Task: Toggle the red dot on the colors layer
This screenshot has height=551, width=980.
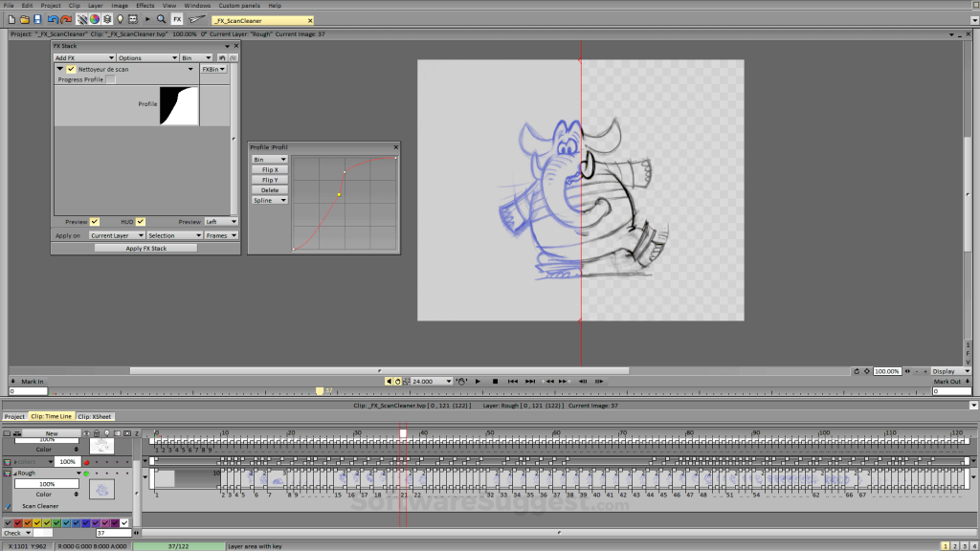Action: (x=86, y=462)
